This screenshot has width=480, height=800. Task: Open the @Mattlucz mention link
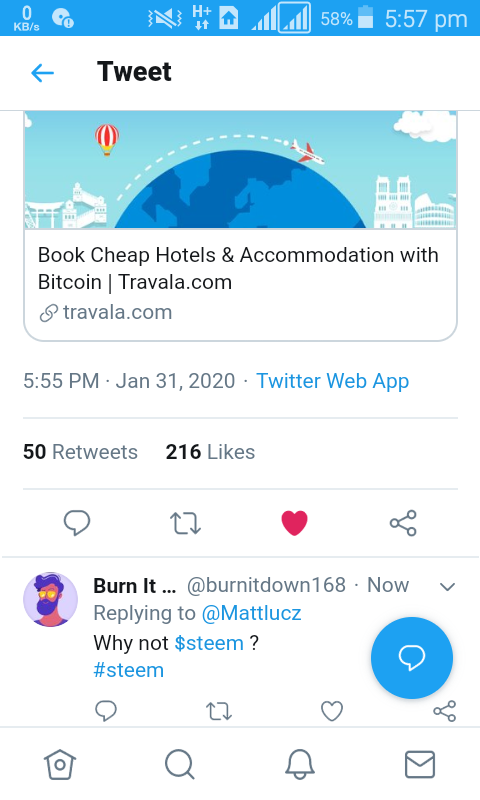251,613
